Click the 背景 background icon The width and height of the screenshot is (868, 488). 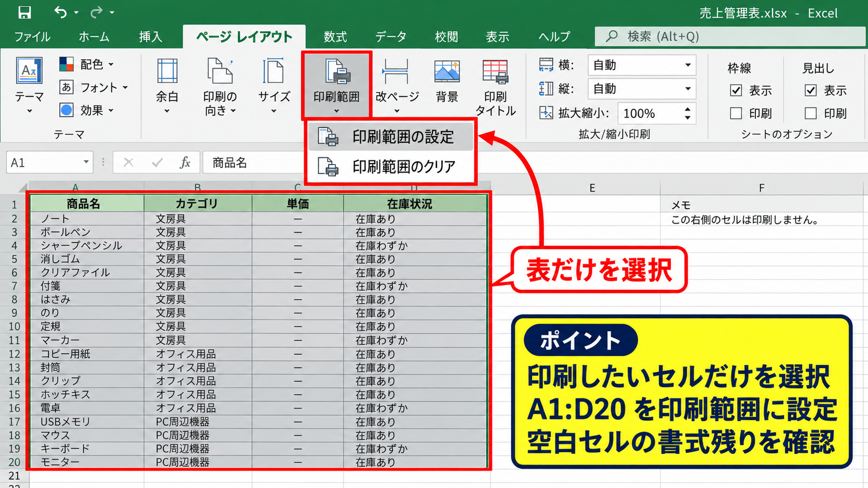[x=447, y=72]
